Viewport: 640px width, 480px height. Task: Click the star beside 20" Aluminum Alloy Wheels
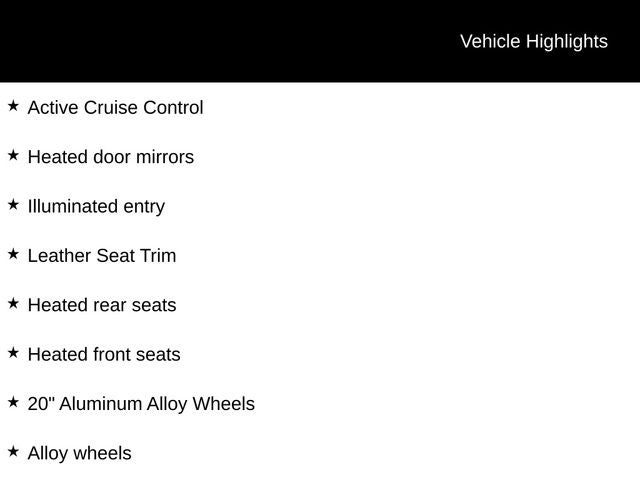(x=13, y=402)
